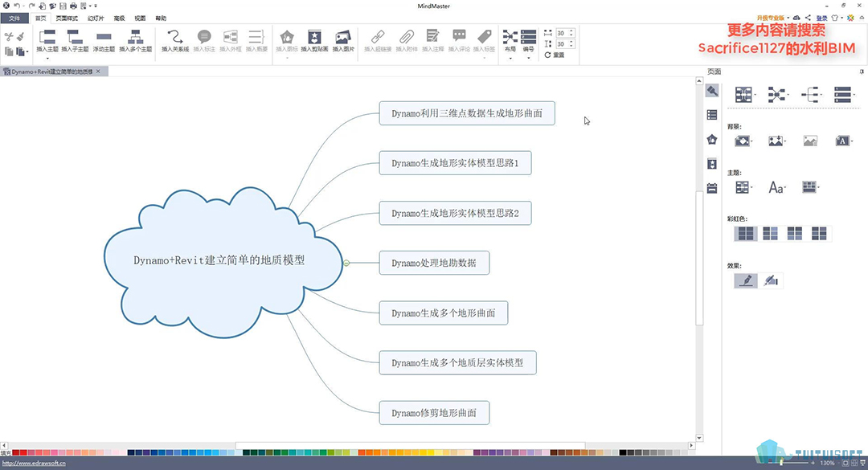Open the 文件 (File) menu
The image size is (868, 470).
(14, 18)
